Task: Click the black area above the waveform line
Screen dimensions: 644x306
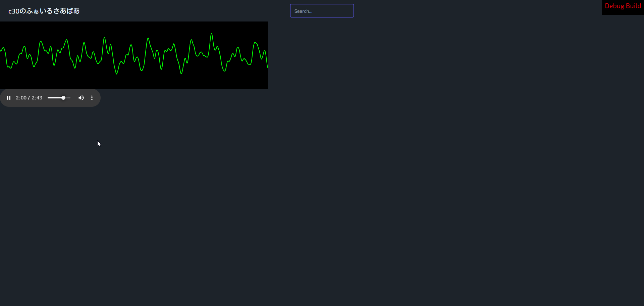Action: [134, 28]
